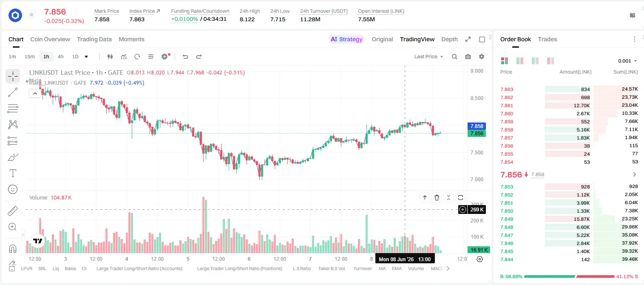This screenshot has width=644, height=285.
Task: Select the trend line drawing tool
Action: coord(13,92)
